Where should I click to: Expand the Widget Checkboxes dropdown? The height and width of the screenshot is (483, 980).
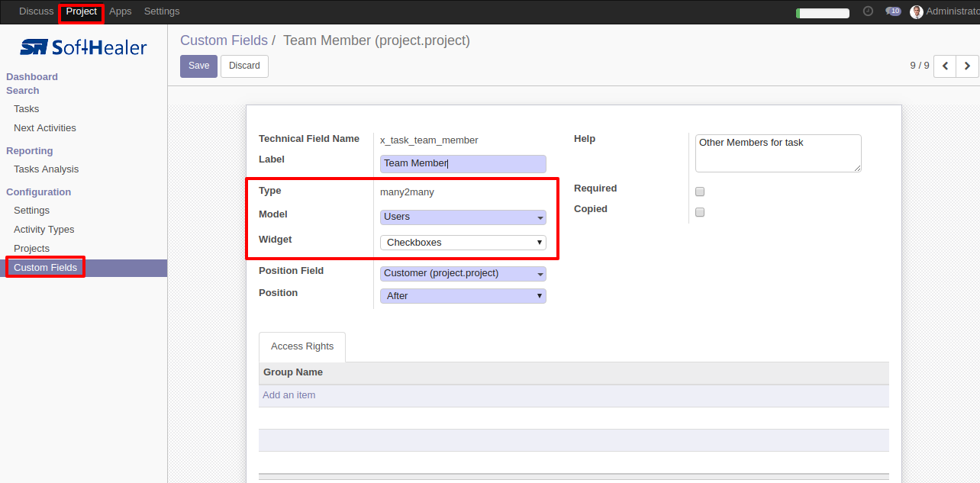click(463, 243)
